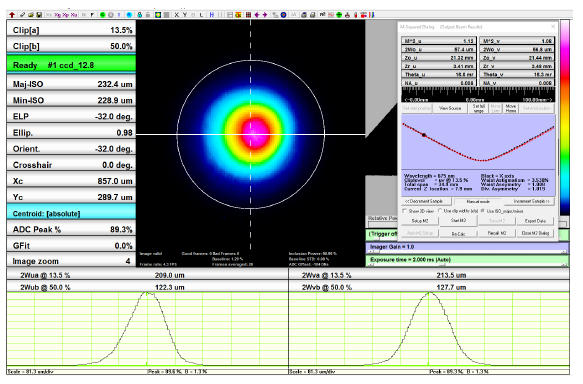Click the Y profile toolbar icon
This screenshot has width=583, height=384.
185,15
